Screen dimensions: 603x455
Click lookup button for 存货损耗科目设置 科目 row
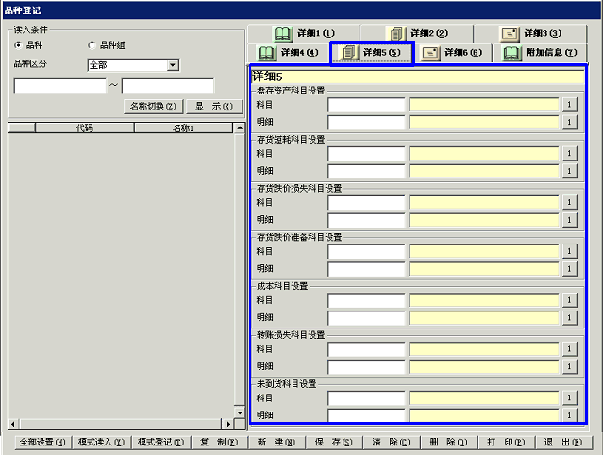pos(569,153)
